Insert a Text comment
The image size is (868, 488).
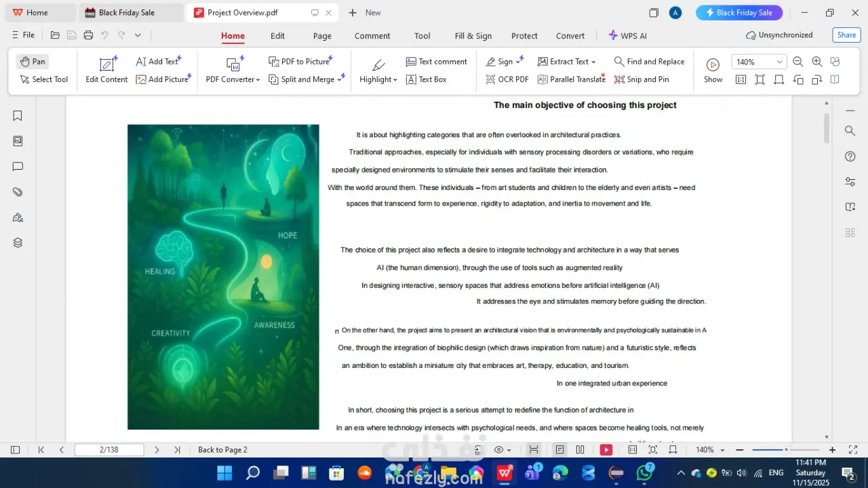(436, 61)
